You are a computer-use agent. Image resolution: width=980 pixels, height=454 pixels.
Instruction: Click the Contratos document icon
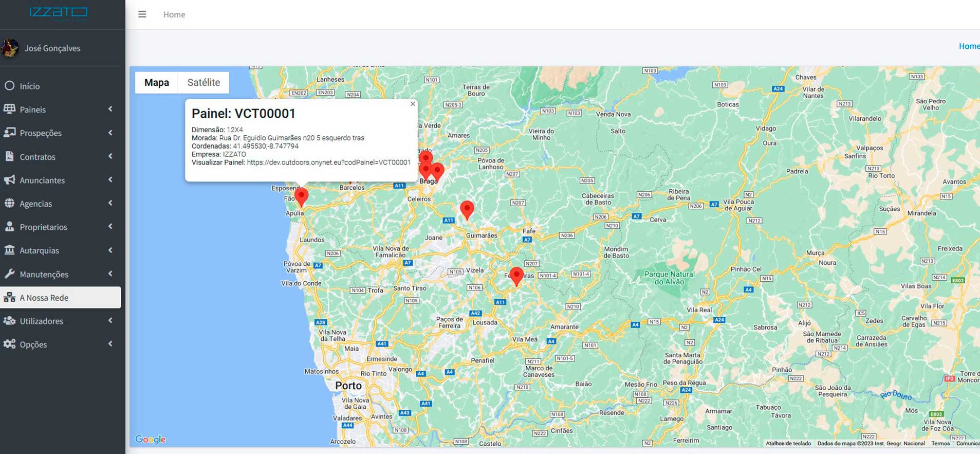[x=9, y=156]
